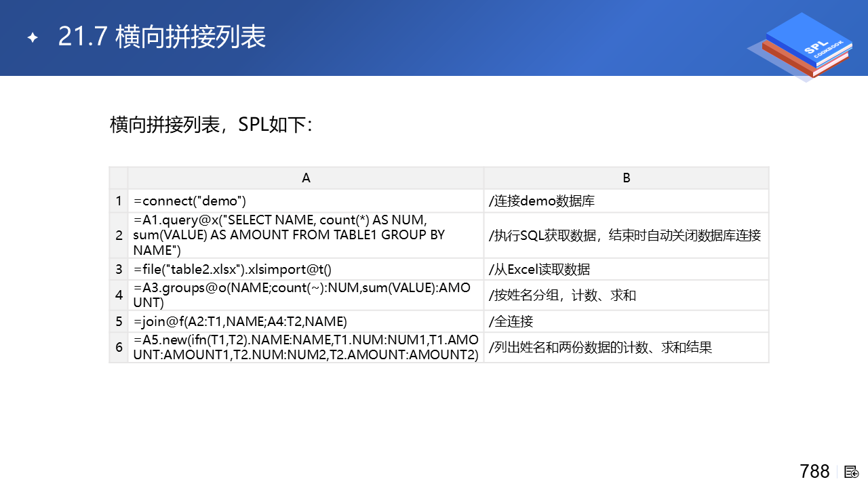
Task: Click the A1.query@x SQL statement cell
Action: click(306, 235)
